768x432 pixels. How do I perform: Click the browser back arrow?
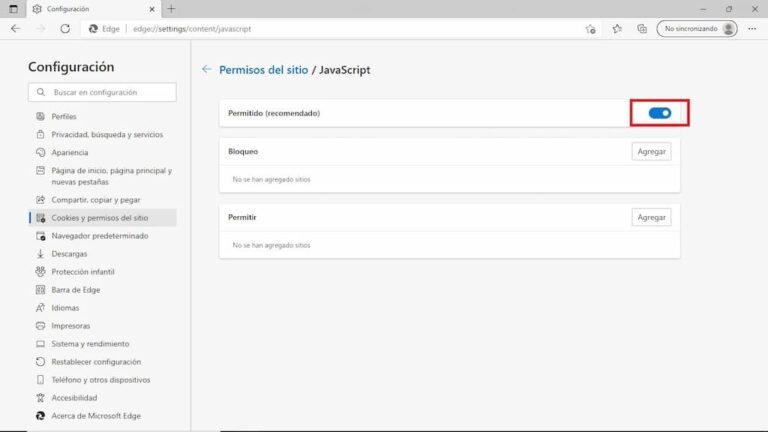pyautogui.click(x=16, y=29)
